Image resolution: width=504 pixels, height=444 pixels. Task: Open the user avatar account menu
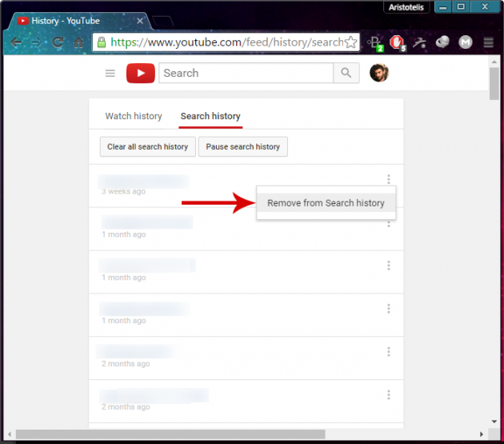click(378, 74)
